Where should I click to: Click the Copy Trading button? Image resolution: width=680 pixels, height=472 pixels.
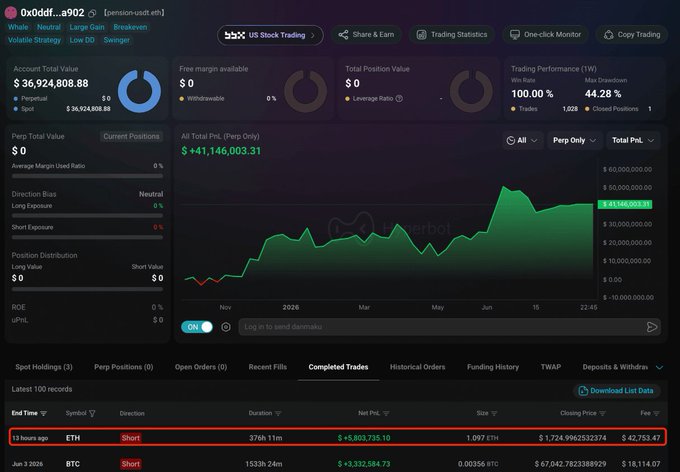632,35
